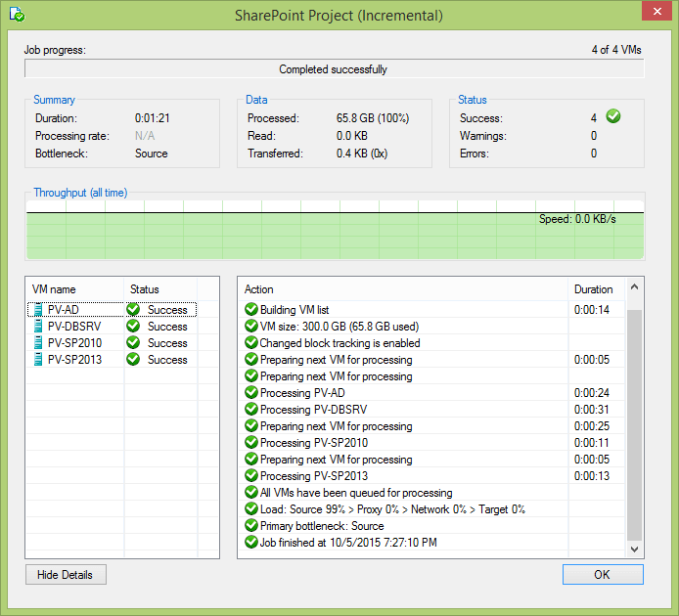Image resolution: width=679 pixels, height=616 pixels.
Task: Click 'Primary bottleneck: Source' text
Action: [x=322, y=526]
